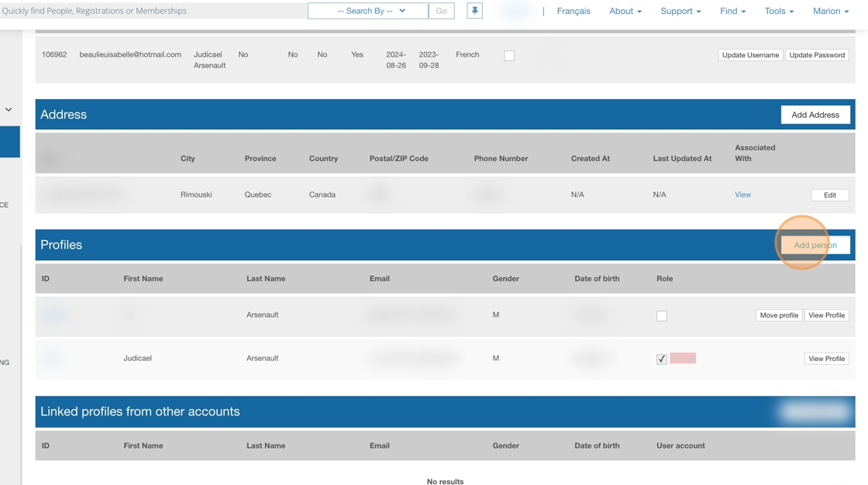Screen dimensions: 868x485
Task: Switch language to Français
Action: tap(573, 11)
